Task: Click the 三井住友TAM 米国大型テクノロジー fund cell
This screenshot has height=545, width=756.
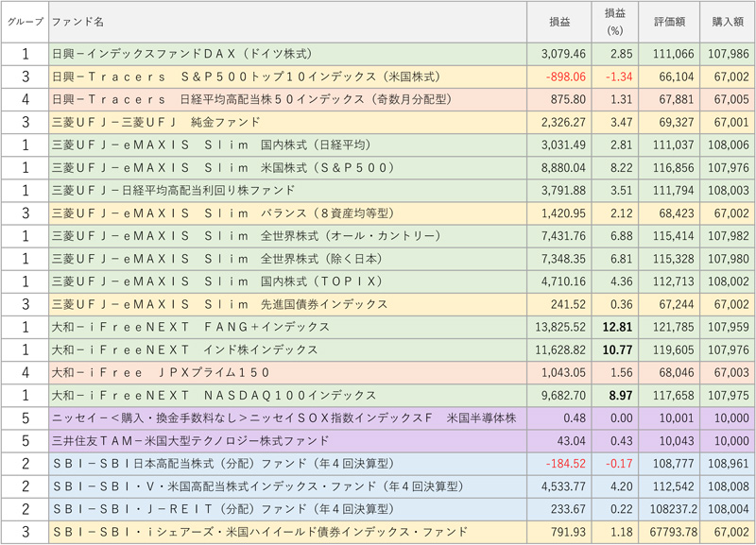Action: [x=288, y=441]
